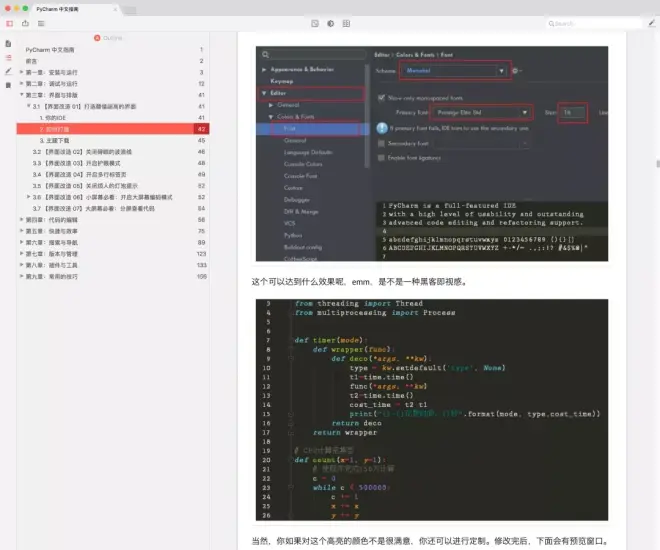Expand chapter two (第二章) in outline
The image size is (660, 550).
click(x=21, y=83)
